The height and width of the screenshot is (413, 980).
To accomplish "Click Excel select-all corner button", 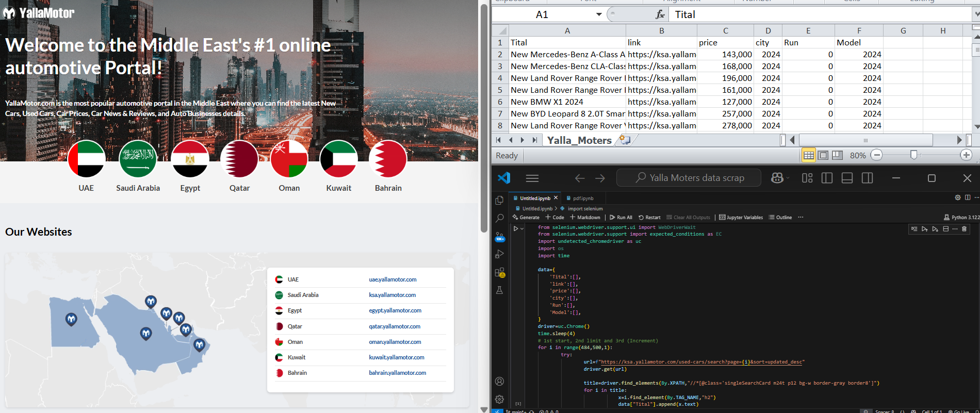I will [x=500, y=30].
